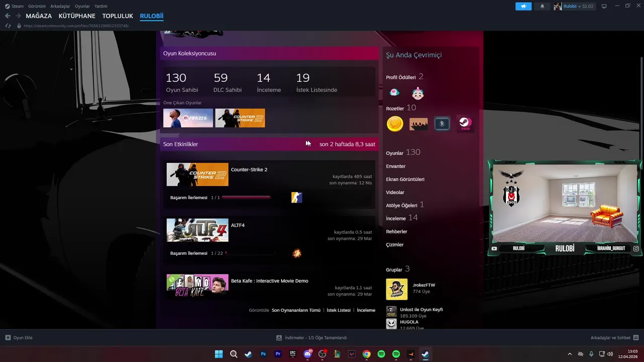Open the Envanter link
This screenshot has width=644, height=362.
[x=395, y=166]
